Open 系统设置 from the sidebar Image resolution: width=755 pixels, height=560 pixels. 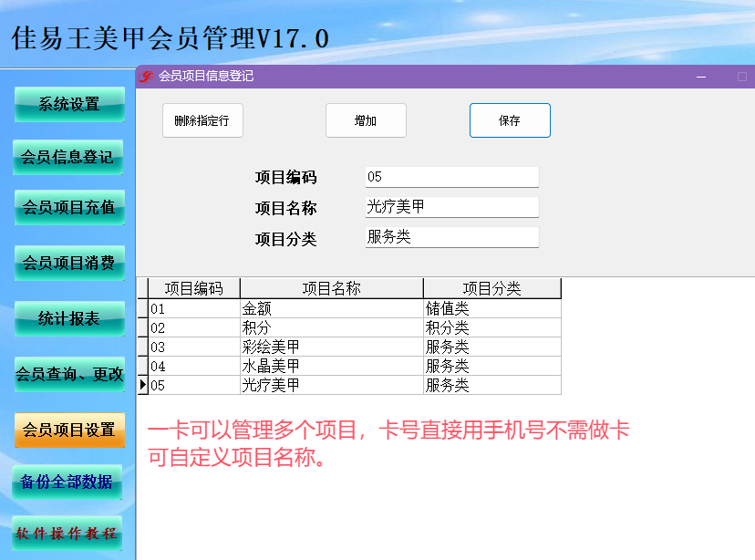69,105
